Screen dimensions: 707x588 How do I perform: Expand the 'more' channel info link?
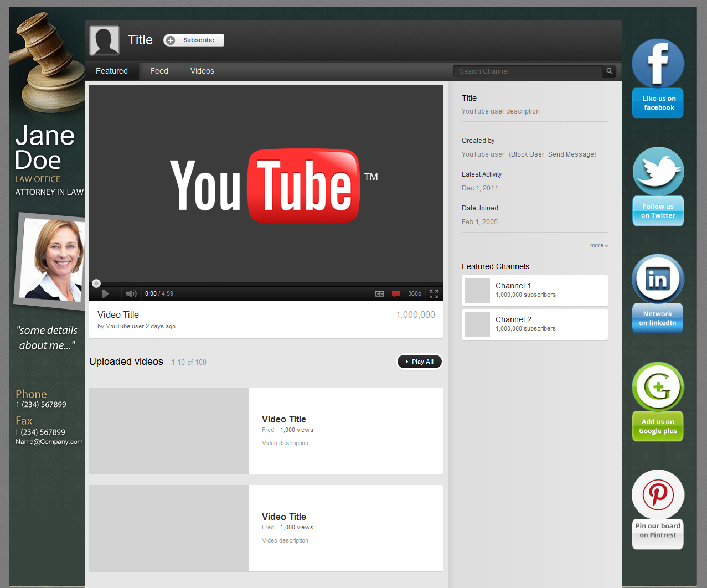point(599,245)
